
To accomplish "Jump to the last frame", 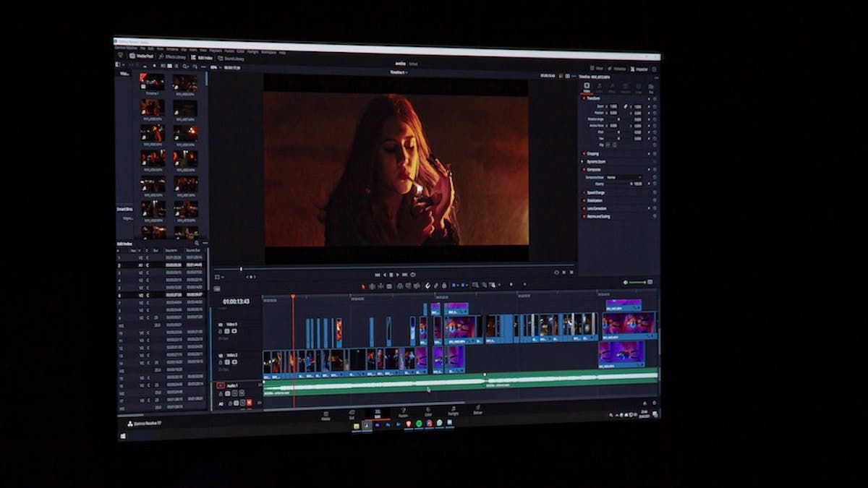I will 405,275.
